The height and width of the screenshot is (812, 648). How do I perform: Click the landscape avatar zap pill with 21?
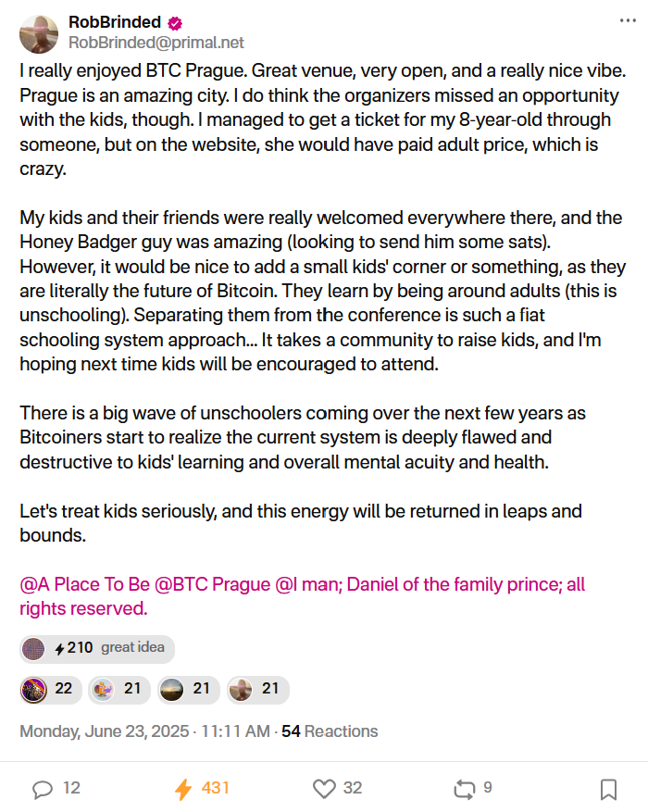point(189,690)
